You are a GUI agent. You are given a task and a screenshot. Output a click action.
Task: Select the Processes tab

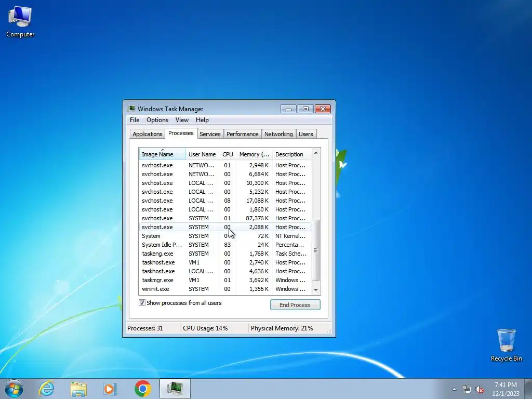coord(181,133)
